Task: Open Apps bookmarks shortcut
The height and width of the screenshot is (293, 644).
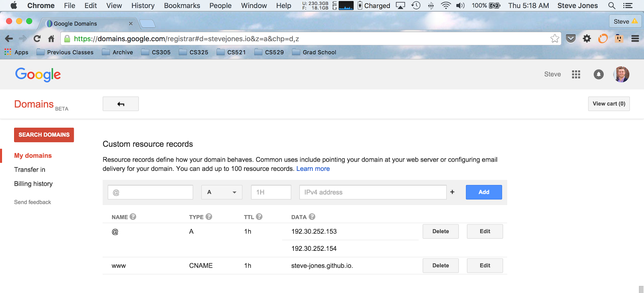Action: pyautogui.click(x=17, y=52)
